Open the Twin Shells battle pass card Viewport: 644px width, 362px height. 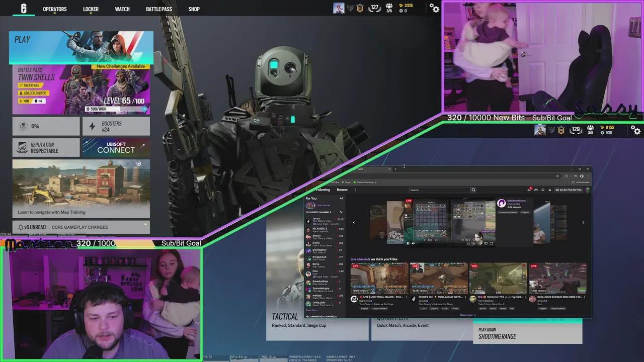tap(81, 89)
